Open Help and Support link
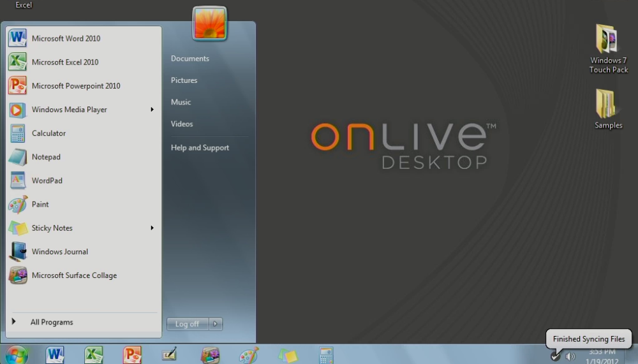The width and height of the screenshot is (638, 364). pyautogui.click(x=200, y=148)
